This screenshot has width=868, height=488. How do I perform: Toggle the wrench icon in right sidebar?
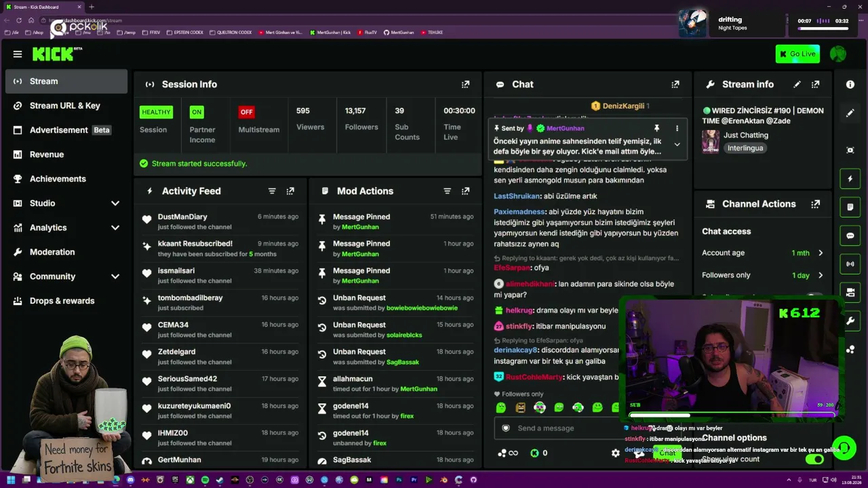click(x=850, y=320)
